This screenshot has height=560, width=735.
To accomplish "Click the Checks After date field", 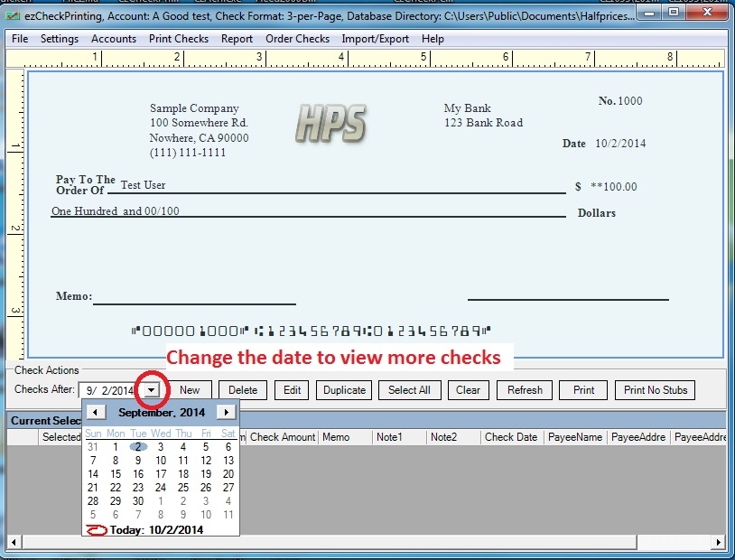I will coord(109,390).
